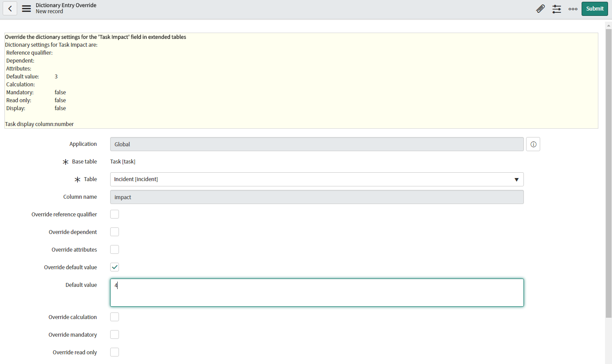View the Application field info icon
Image resolution: width=612 pixels, height=364 pixels.
point(533,144)
